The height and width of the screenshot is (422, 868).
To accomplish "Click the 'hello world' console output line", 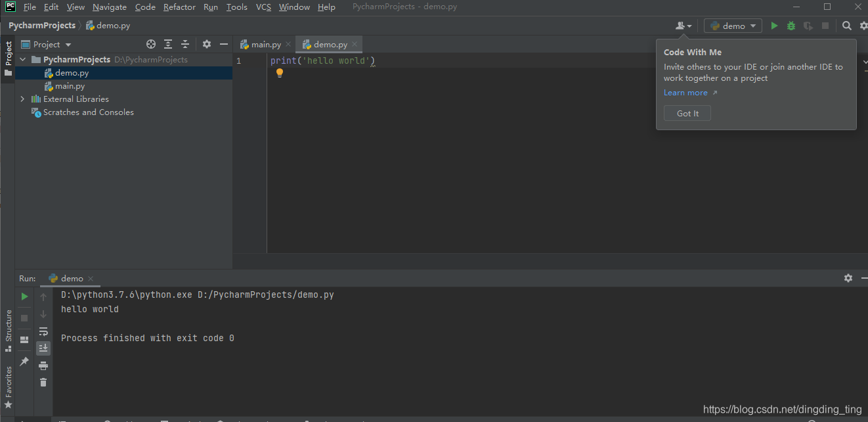I will (x=90, y=309).
